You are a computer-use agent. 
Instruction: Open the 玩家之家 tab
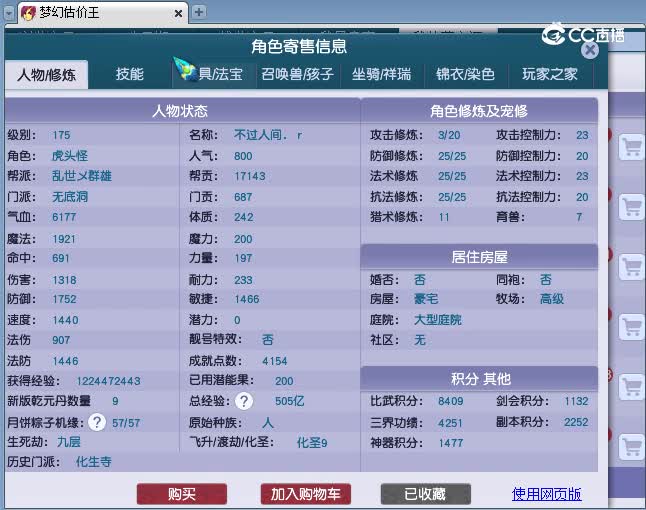pyautogui.click(x=550, y=74)
